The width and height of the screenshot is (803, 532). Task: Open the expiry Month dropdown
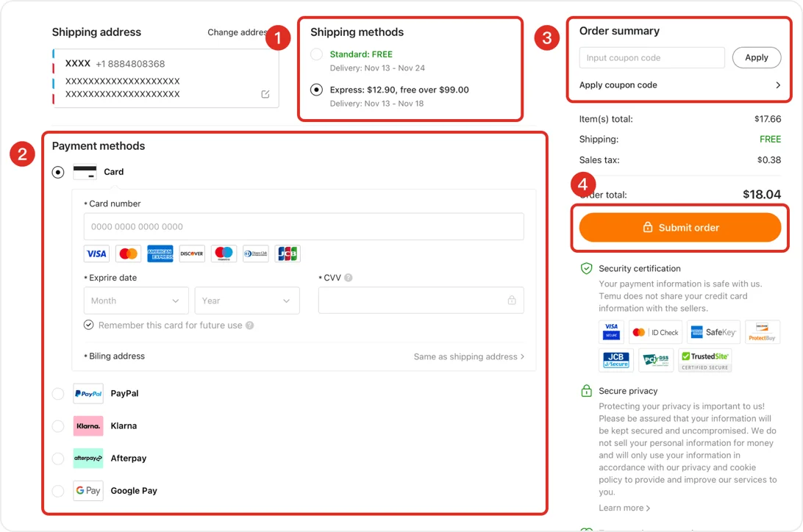pos(135,300)
